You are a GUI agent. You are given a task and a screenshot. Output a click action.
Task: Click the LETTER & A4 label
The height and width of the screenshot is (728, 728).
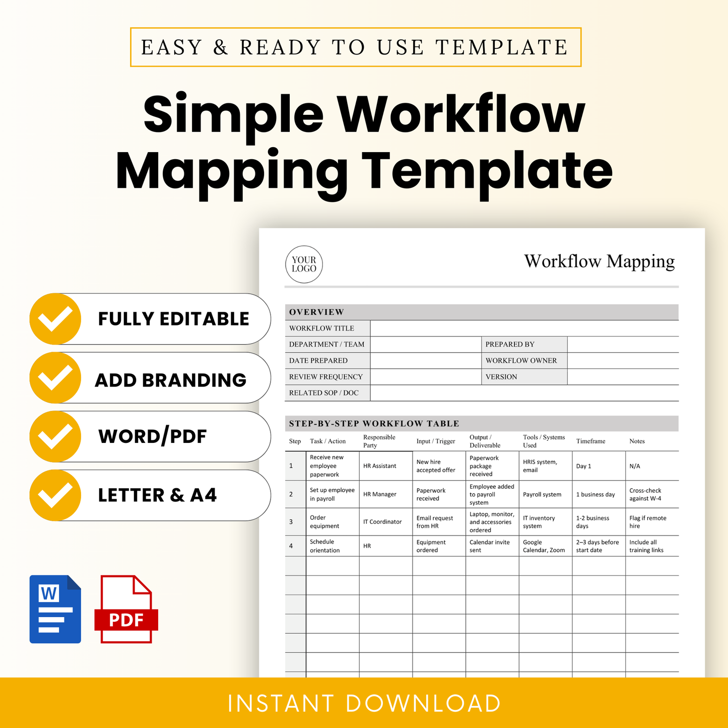tap(157, 495)
